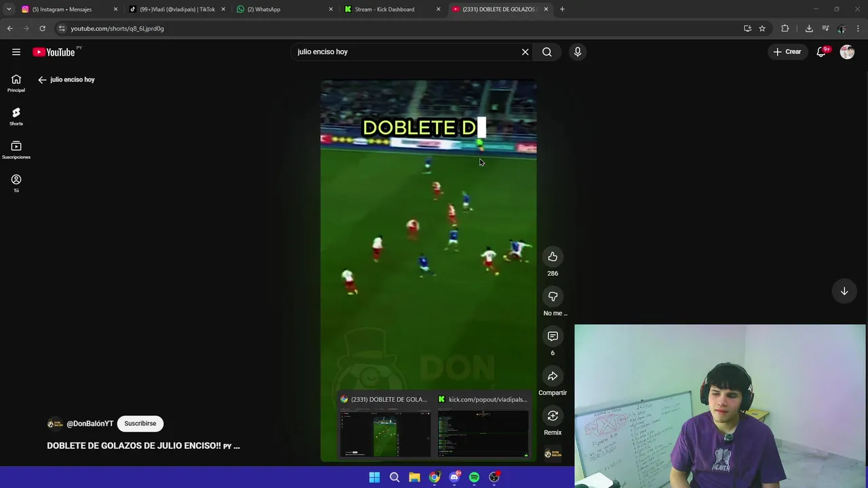The height and width of the screenshot is (488, 868).
Task: Share the short via Compartir
Action: [553, 376]
